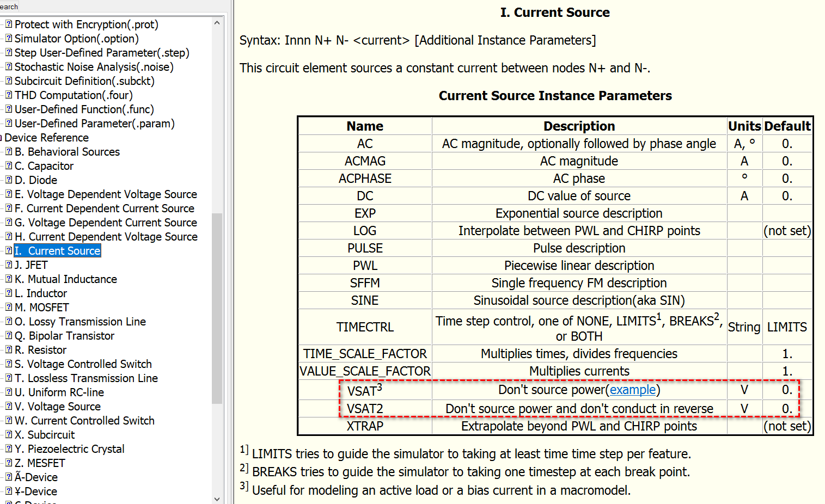Click the 'Exponential source description' cell
This screenshot has width=825, height=504.
(x=579, y=213)
